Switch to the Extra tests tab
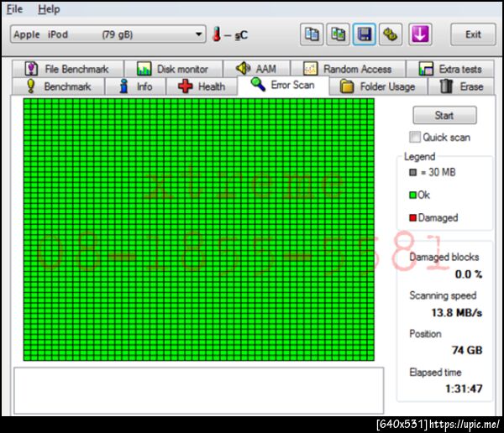The height and width of the screenshot is (433, 504). click(450, 69)
